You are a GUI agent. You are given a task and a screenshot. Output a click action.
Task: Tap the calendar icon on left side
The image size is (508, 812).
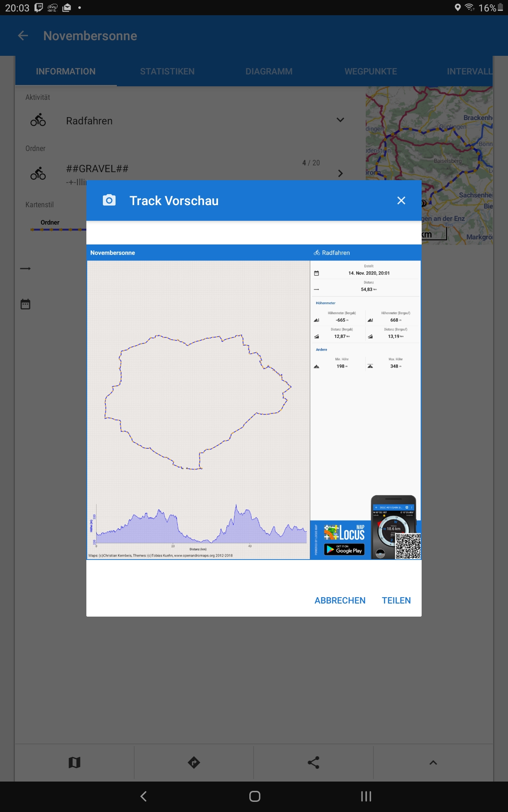tap(25, 304)
